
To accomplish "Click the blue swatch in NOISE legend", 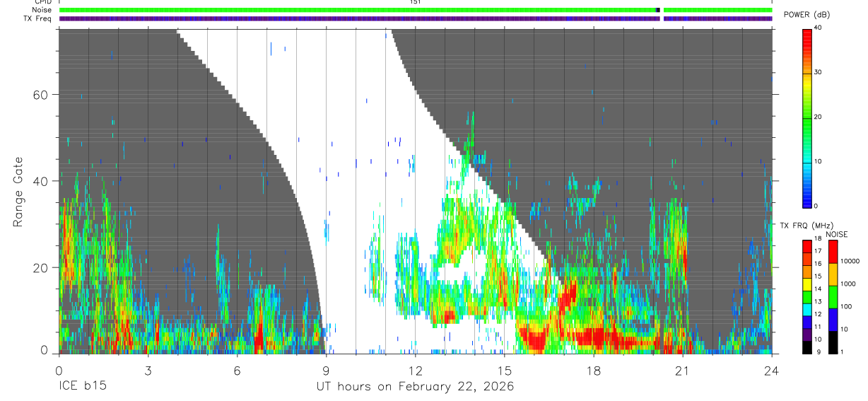I will point(833,320).
